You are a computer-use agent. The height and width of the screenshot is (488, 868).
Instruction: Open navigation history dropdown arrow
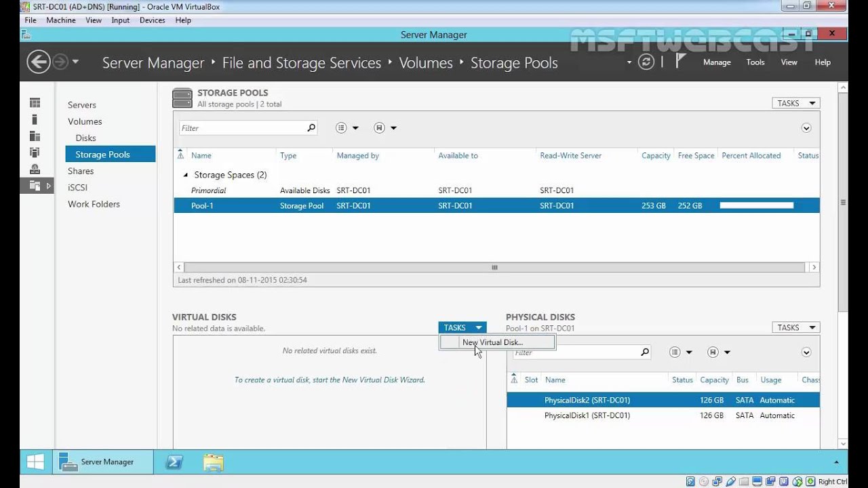[x=75, y=62]
